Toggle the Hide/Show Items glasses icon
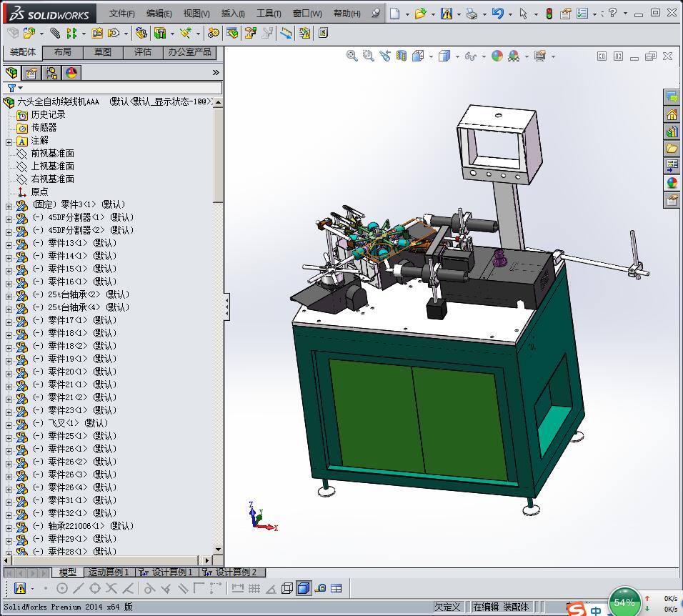The height and width of the screenshot is (616, 683). coord(469,56)
